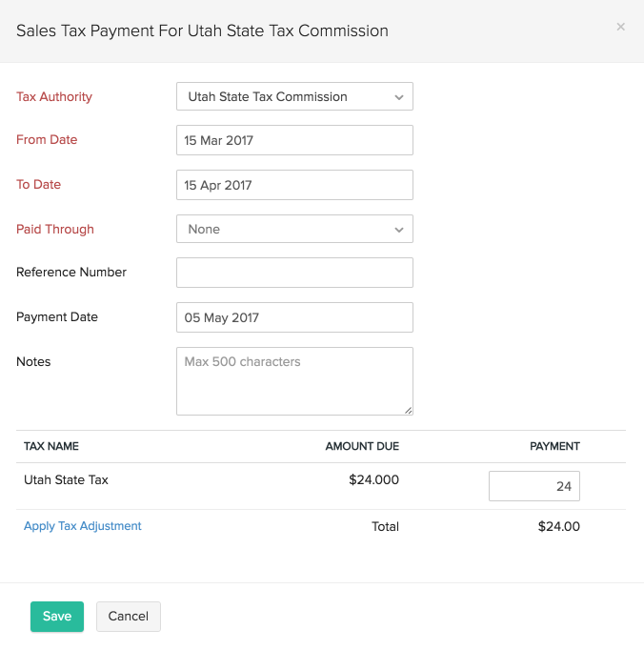Click the Payment column header
This screenshot has height=650, width=644.
coord(554,446)
